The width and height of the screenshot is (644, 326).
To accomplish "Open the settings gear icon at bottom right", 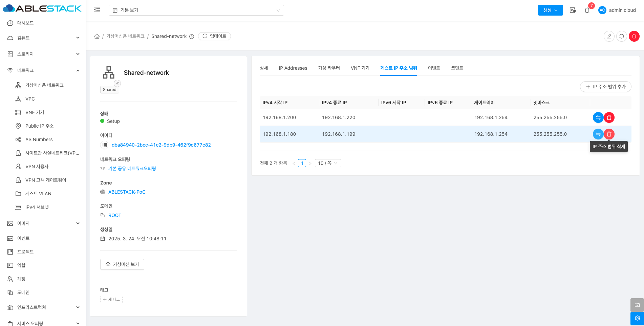I will (x=637, y=318).
